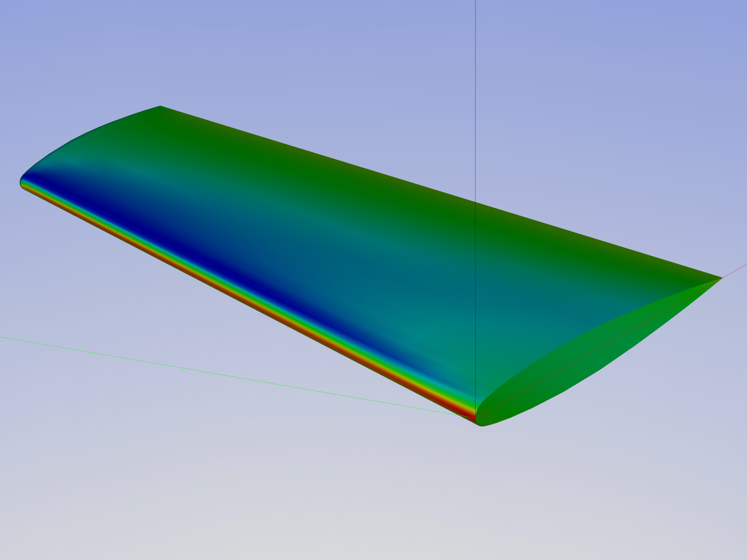The height and width of the screenshot is (560, 747).
Task: Click the trailing-edge corner at the root
Action: [722, 278]
